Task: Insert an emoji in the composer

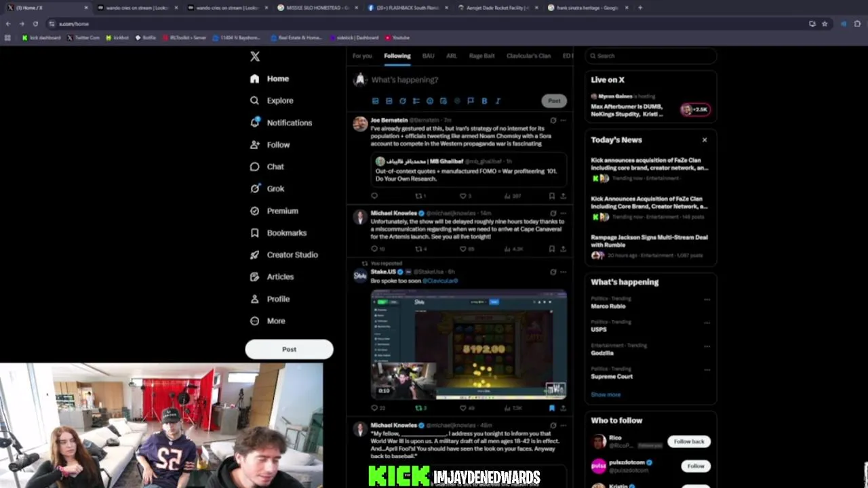Action: (x=429, y=101)
